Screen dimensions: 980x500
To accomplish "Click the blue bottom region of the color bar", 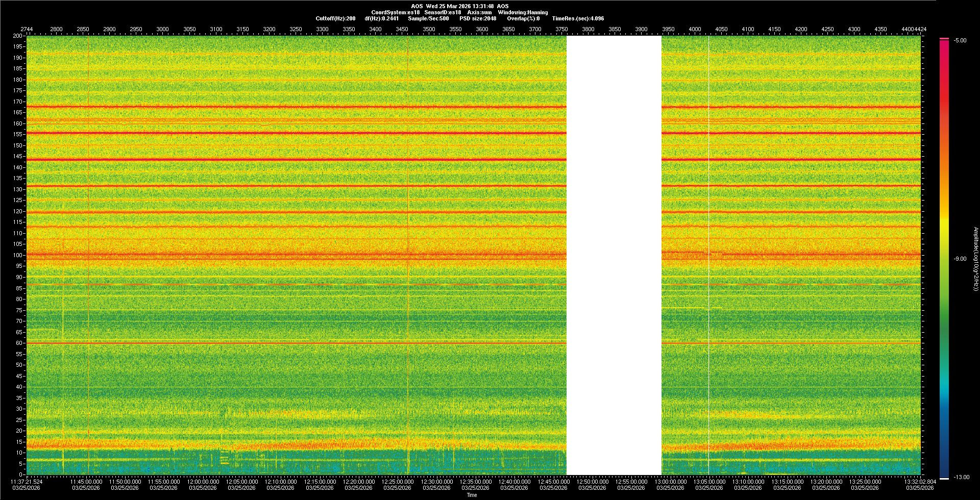I will [944, 459].
